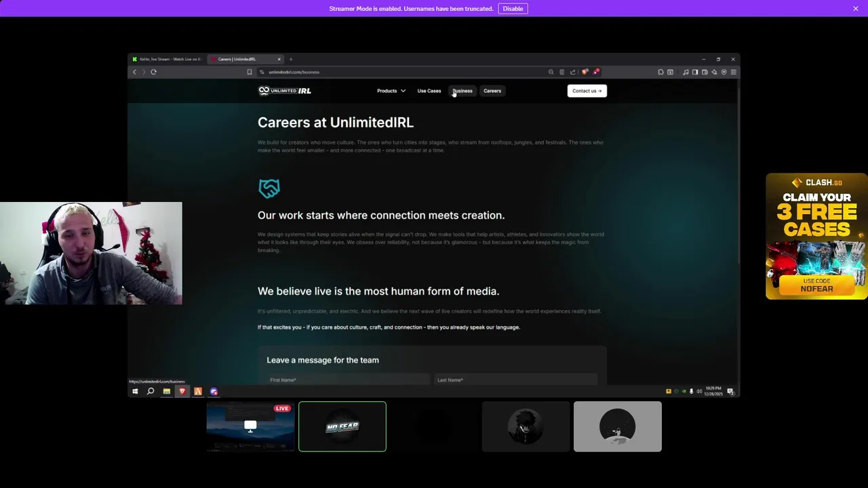Click the purple round app taskbar icon

[x=214, y=391]
